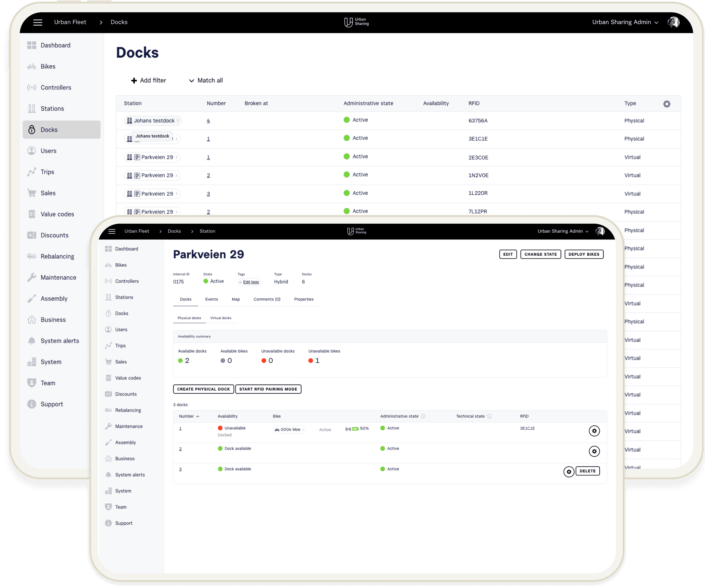Click user avatar in back window top bar
The height and width of the screenshot is (588, 705).
point(673,22)
